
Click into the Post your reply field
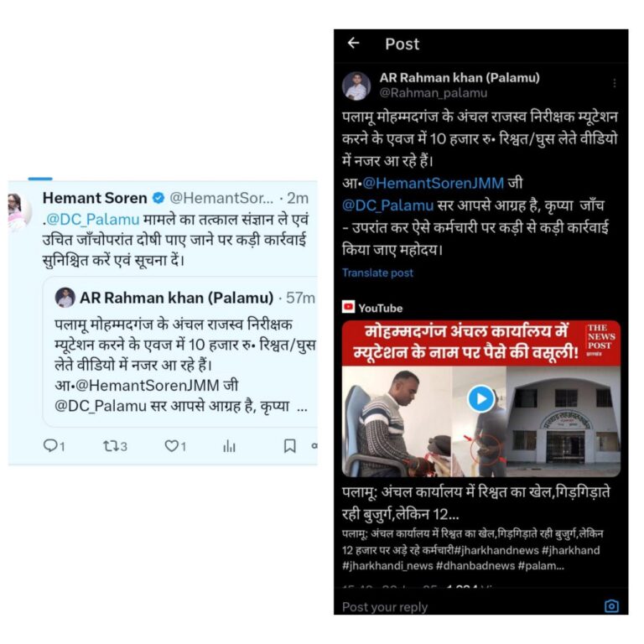pyautogui.click(x=468, y=606)
